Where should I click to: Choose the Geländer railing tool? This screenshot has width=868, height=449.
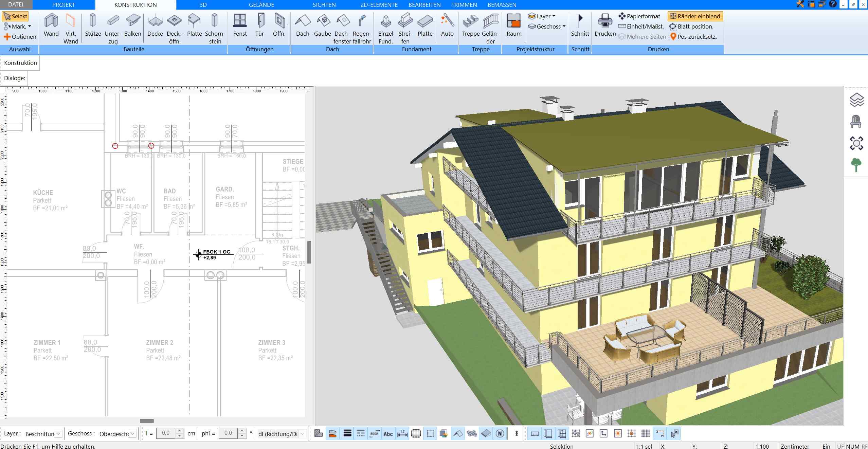click(x=490, y=29)
